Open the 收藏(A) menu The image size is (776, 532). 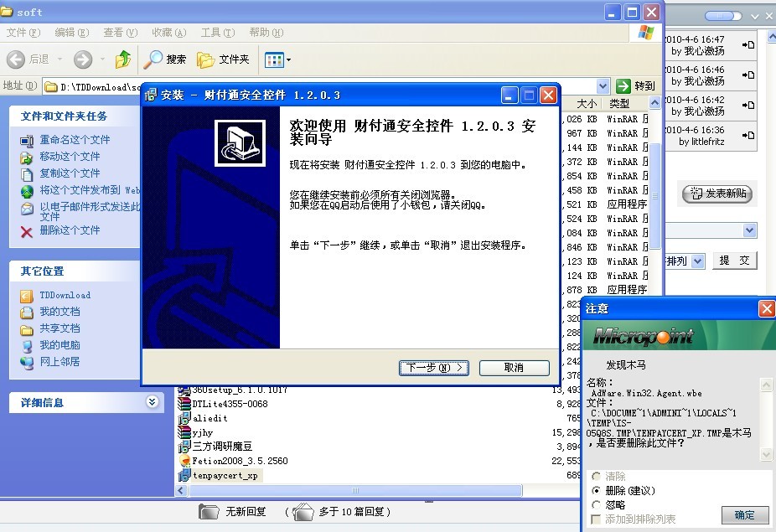168,33
